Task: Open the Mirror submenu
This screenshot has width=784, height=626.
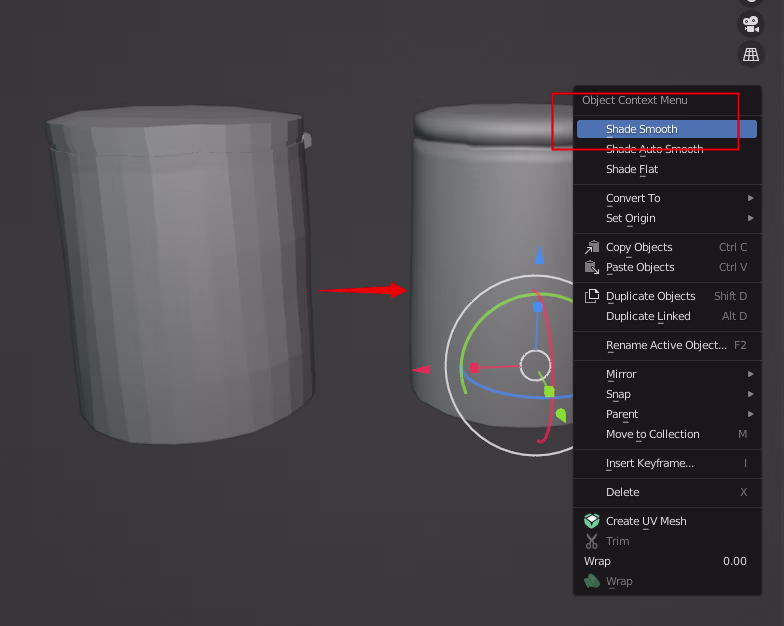Action: pyautogui.click(x=666, y=374)
